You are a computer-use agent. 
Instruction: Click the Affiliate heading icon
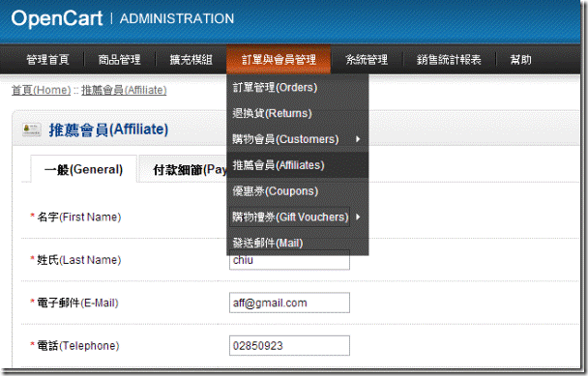point(32,130)
